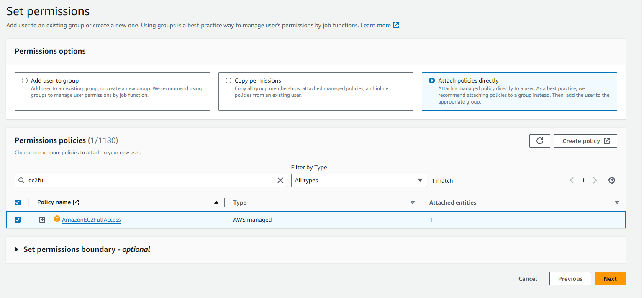Open the table preferences gear icon
Viewport: 644px width, 298px height.
click(x=611, y=180)
